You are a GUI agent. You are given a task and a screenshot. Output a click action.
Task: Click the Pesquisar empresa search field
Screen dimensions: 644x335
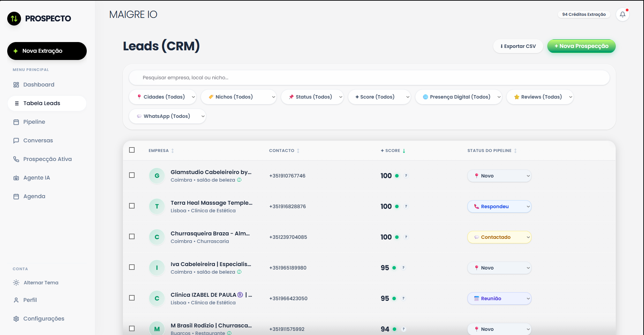click(x=369, y=78)
